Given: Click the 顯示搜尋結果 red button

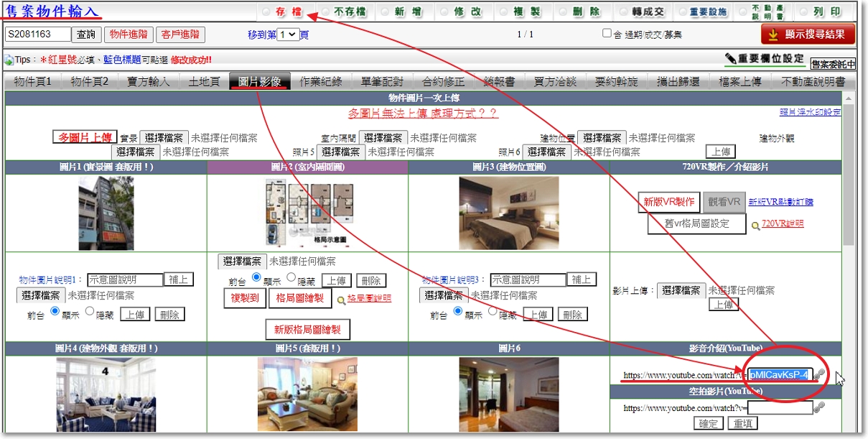Looking at the screenshot, I should coord(808,34).
